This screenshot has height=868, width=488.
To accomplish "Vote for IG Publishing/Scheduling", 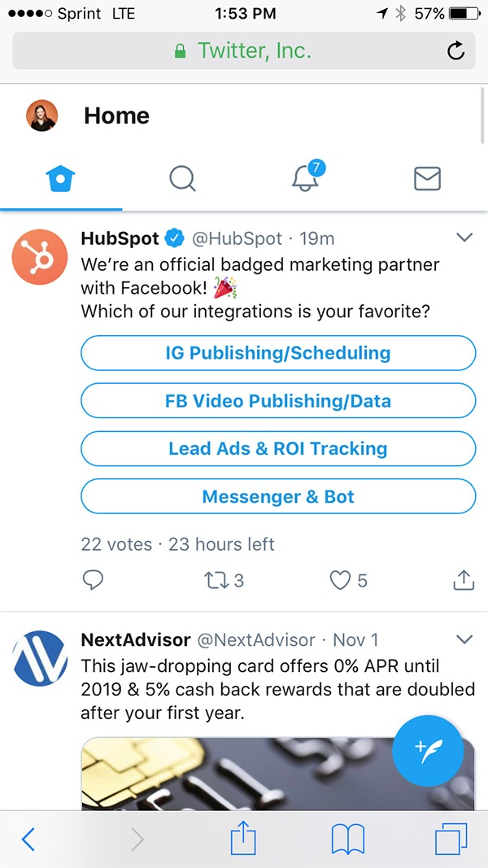I will 278,353.
